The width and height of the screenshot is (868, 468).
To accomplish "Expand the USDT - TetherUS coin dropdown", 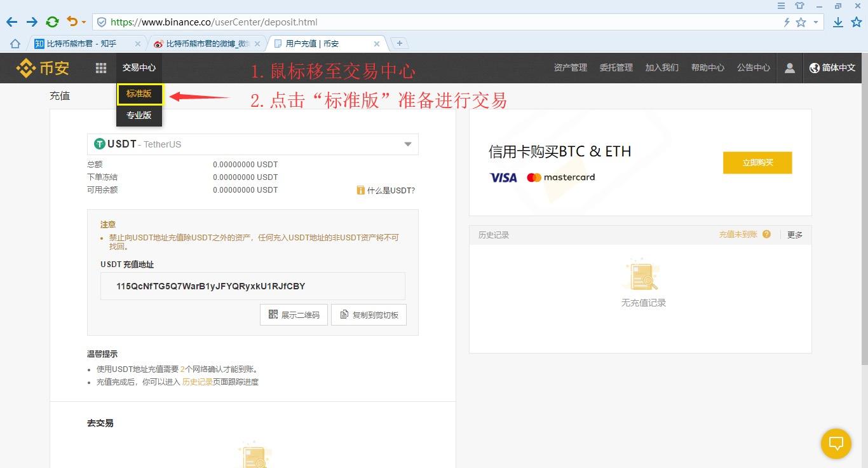I will (253, 144).
